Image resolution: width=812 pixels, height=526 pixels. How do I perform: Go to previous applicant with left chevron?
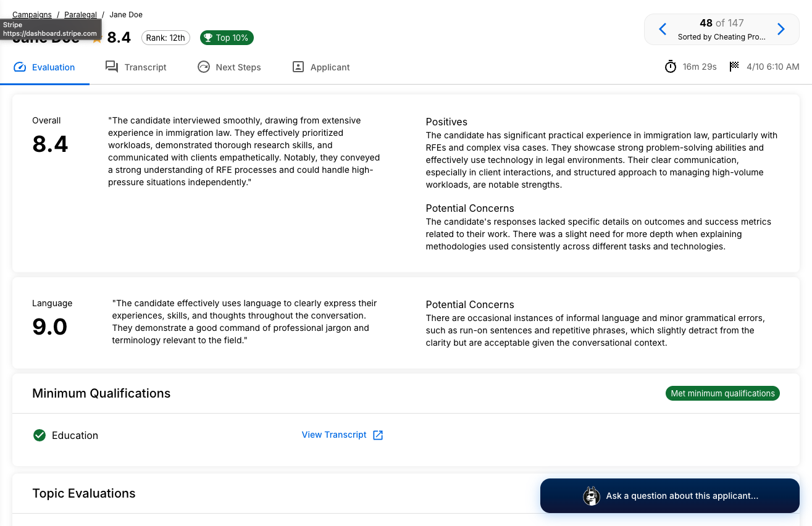click(663, 29)
